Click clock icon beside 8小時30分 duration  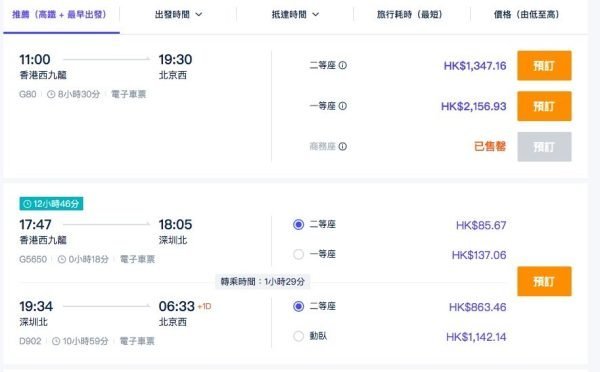51,94
